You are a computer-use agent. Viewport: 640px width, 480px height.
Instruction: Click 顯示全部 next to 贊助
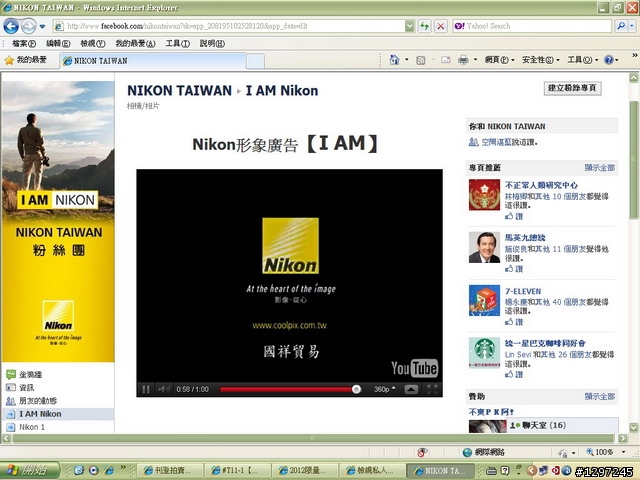(599, 396)
